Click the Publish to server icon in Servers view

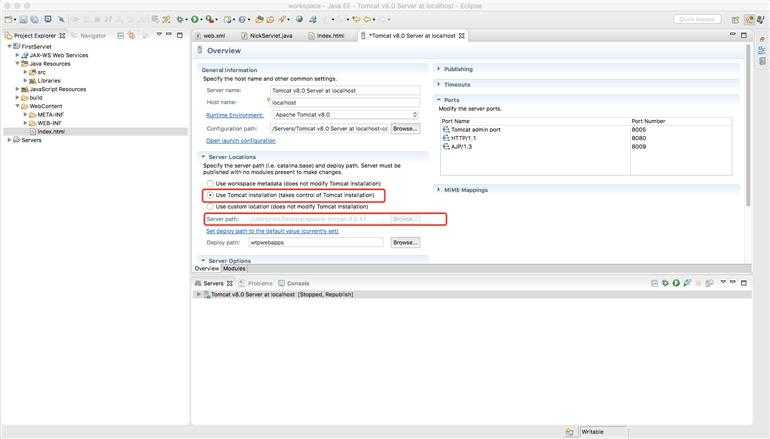(x=709, y=283)
